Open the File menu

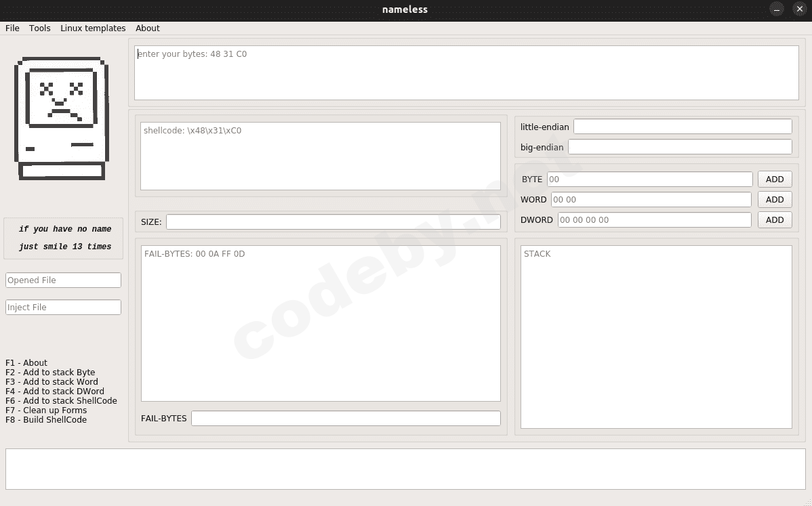[12, 28]
